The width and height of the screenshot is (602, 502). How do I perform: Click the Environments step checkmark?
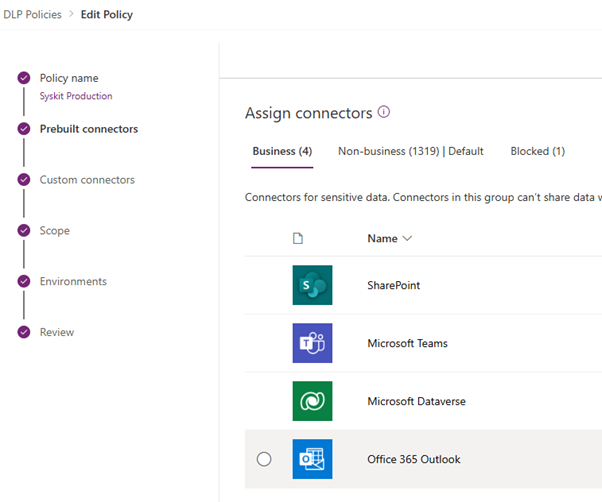24,281
